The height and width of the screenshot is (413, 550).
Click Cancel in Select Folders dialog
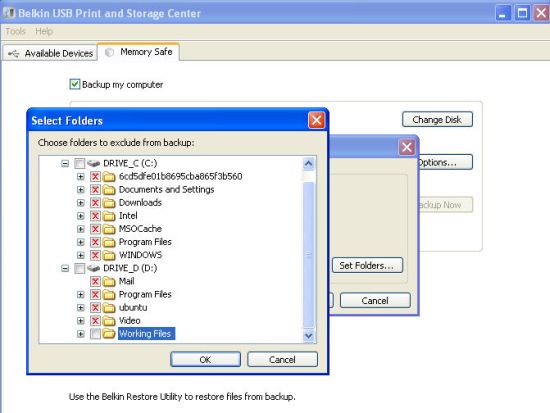[282, 359]
